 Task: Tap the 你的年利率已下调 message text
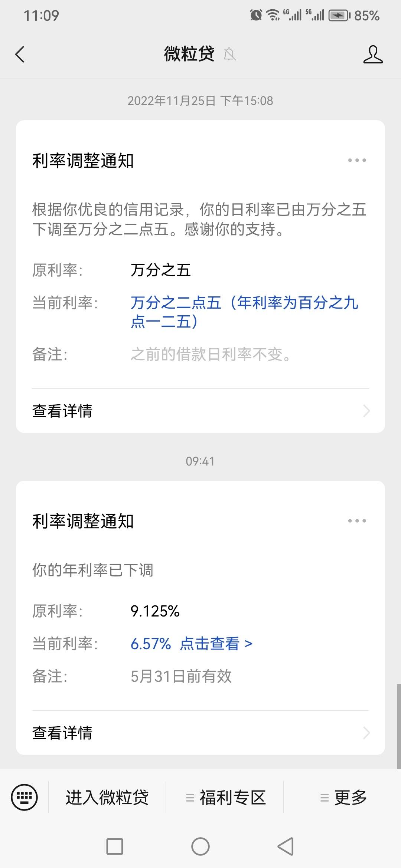93,570
